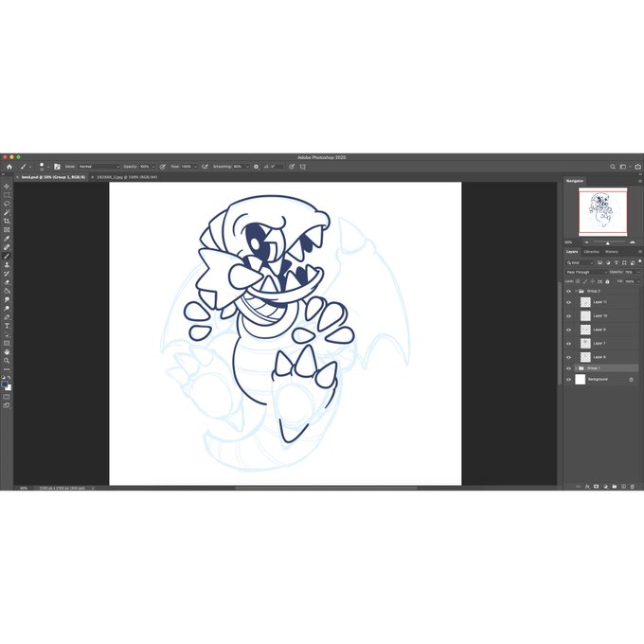Open the brush settings panel icon

tap(57, 167)
